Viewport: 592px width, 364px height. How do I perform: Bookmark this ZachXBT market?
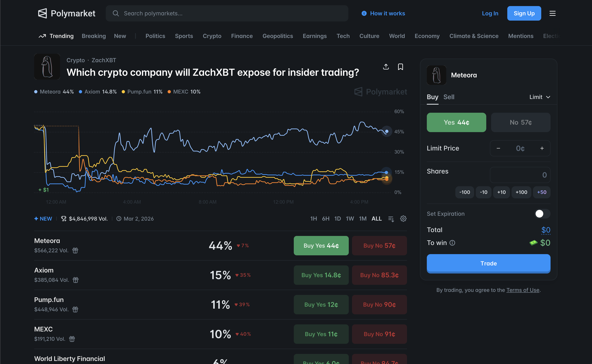[x=400, y=67]
